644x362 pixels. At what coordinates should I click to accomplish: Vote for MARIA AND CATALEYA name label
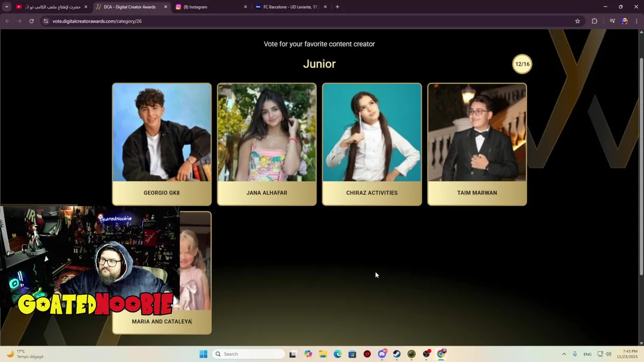pos(162,321)
